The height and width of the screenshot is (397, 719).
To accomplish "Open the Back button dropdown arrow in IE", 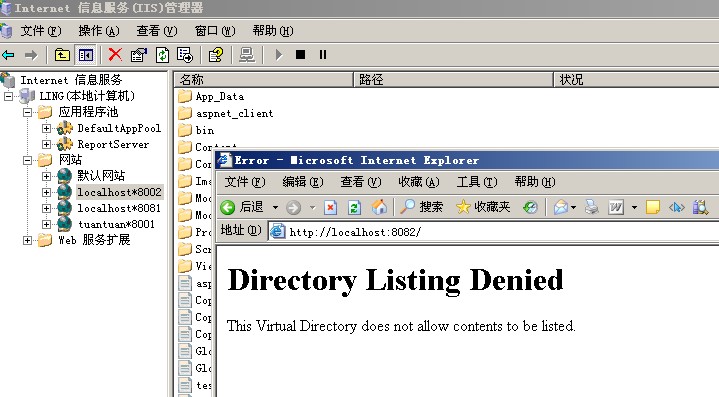I will 275,208.
